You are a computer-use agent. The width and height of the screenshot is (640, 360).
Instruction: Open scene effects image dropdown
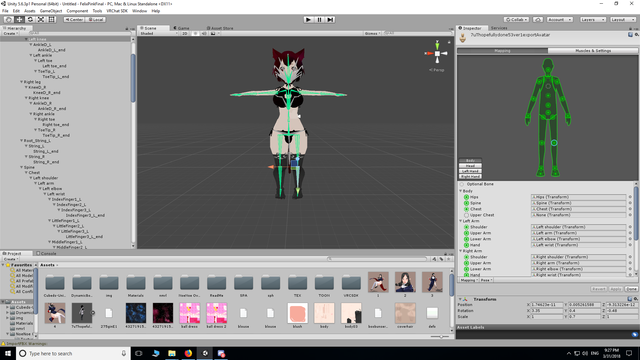click(214, 33)
